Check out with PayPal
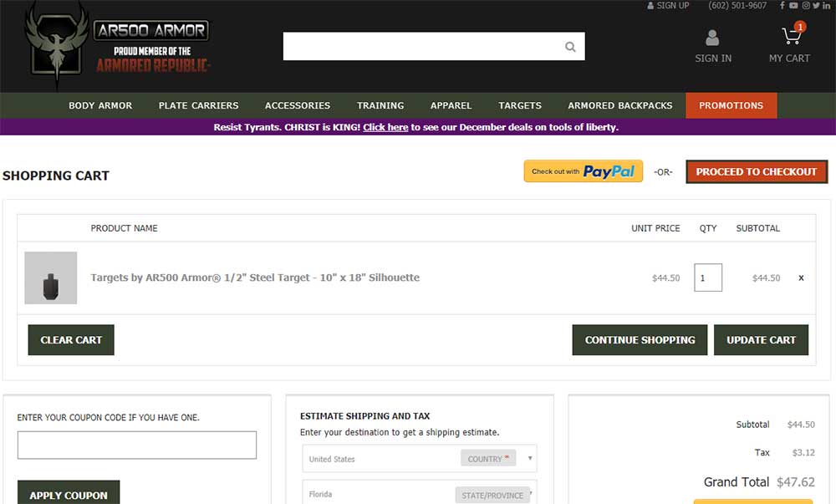836x504 pixels. pos(583,171)
